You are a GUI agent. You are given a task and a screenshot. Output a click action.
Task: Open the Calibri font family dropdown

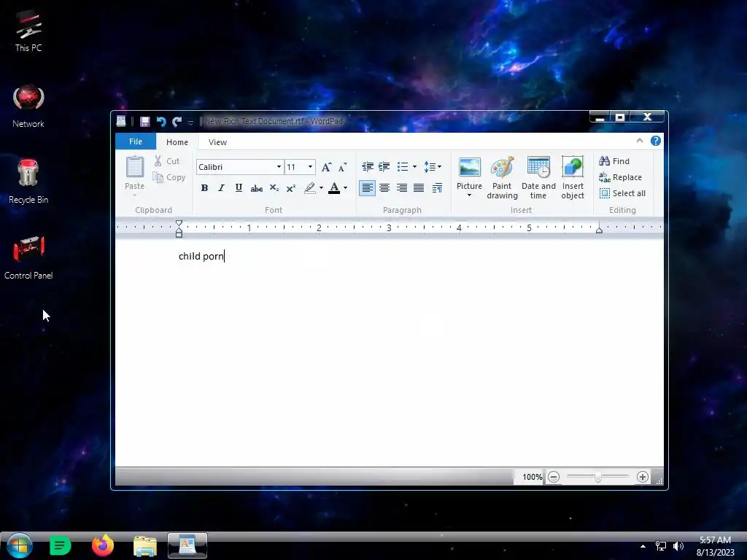click(x=279, y=167)
